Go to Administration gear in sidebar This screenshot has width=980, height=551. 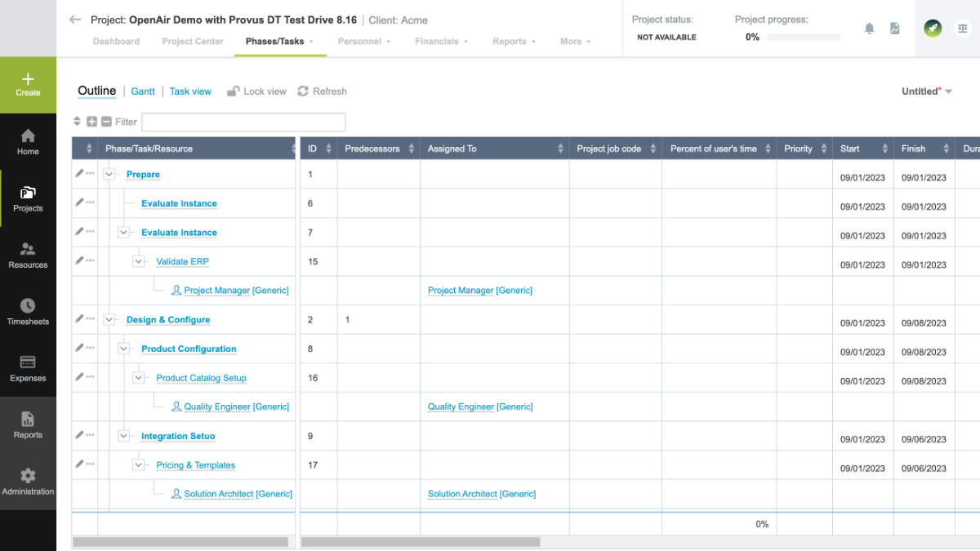[x=28, y=482]
